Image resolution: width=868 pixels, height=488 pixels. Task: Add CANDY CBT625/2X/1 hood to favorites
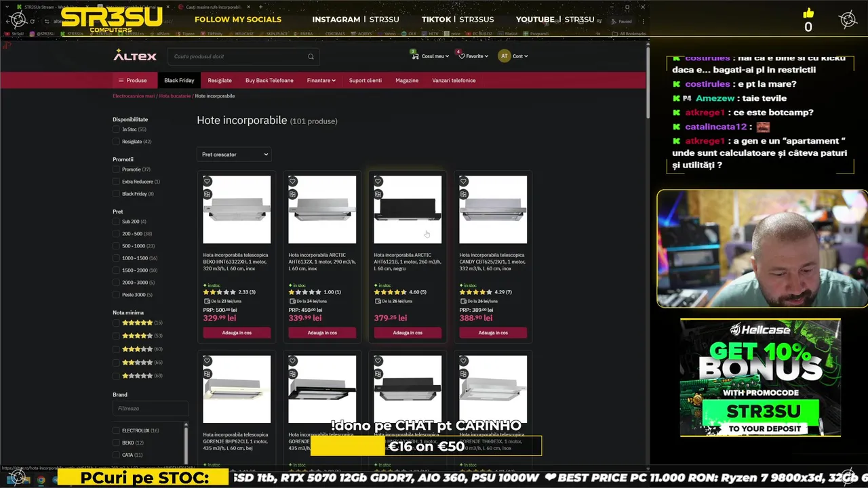464,181
